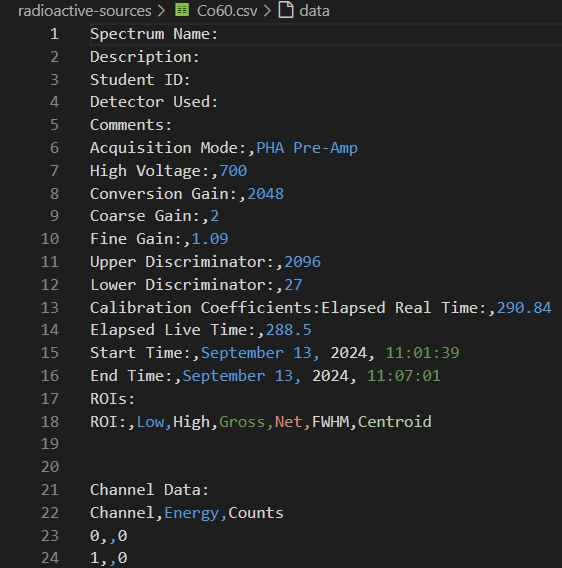Click the 'Energy' column header text

coord(191,513)
